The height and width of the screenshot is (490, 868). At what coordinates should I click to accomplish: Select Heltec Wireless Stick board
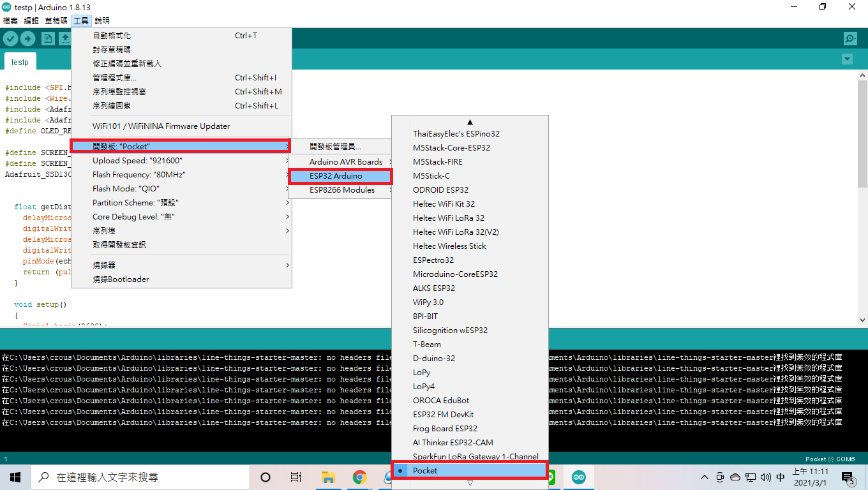pyautogui.click(x=470, y=246)
